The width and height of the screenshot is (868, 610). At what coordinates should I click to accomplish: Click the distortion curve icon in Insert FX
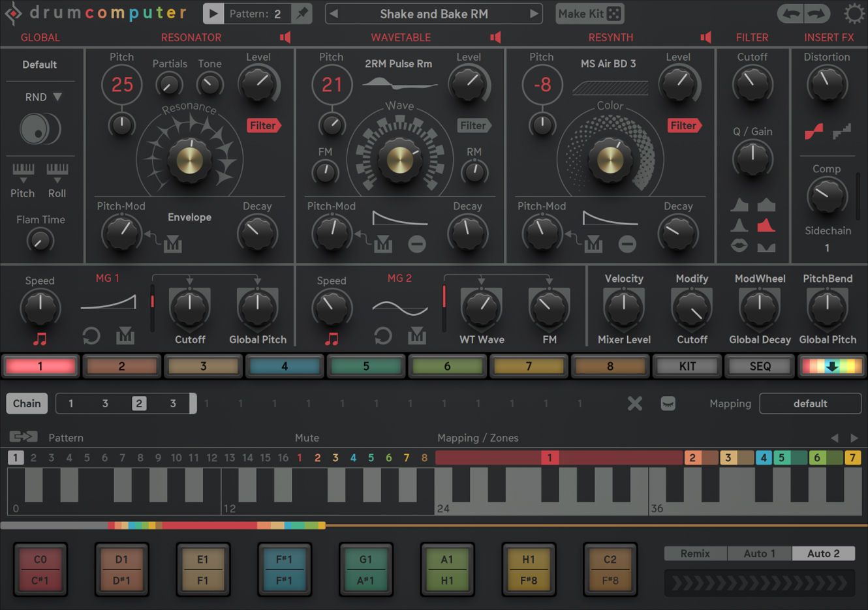pos(813,131)
